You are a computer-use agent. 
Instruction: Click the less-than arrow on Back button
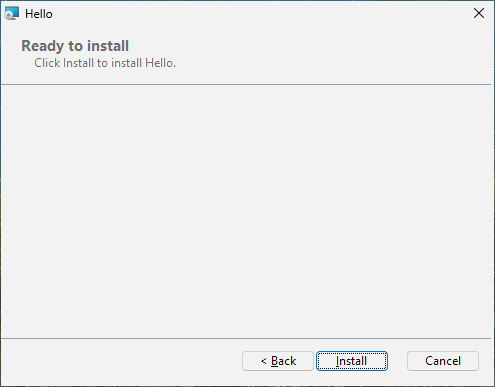pos(264,361)
